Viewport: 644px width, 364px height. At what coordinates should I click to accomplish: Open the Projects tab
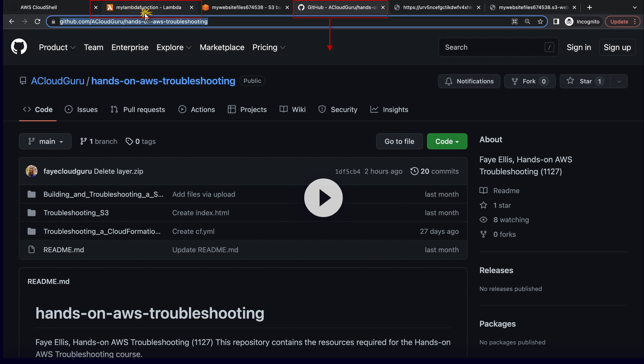[x=247, y=109]
